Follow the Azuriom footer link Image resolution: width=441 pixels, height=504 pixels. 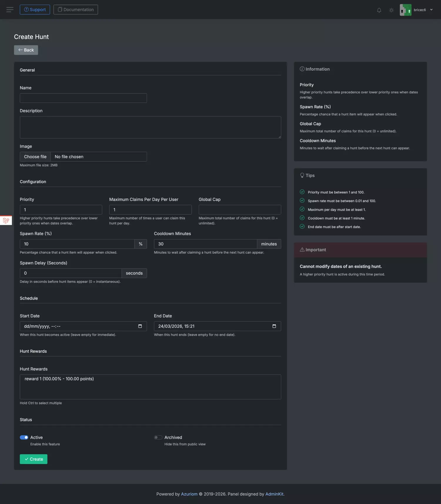coord(189,494)
